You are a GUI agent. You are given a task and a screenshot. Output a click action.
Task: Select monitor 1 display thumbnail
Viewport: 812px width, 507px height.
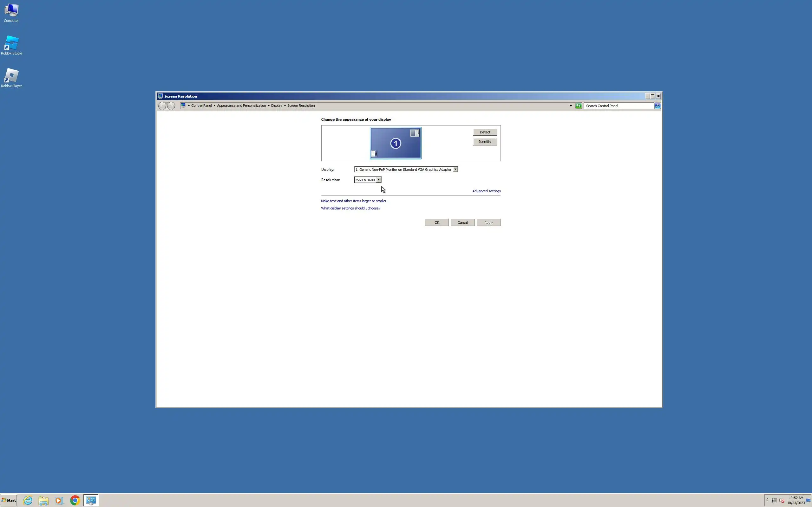pyautogui.click(x=396, y=143)
